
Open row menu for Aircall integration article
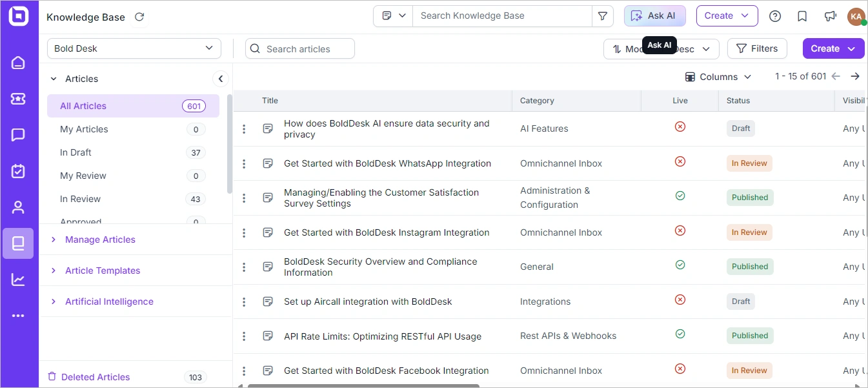pos(244,302)
